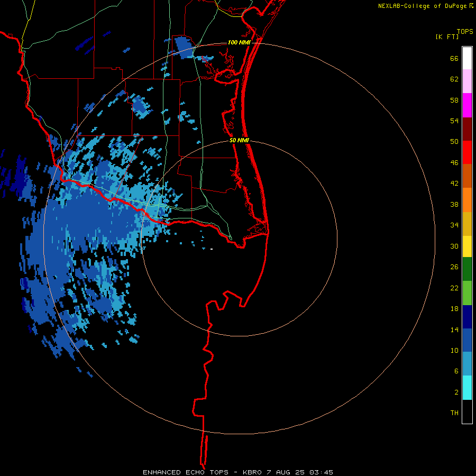Click the bright red 46–50 kft swatch
476x476 pixels.
tap(467, 152)
